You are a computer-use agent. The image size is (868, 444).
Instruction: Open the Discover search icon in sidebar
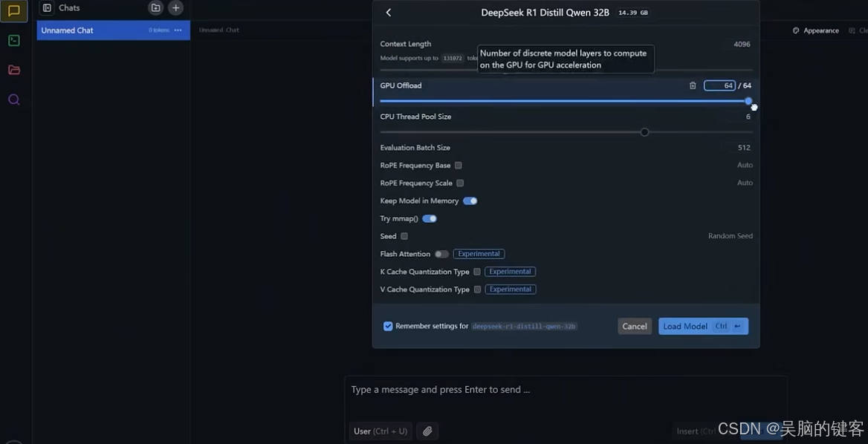pos(14,99)
